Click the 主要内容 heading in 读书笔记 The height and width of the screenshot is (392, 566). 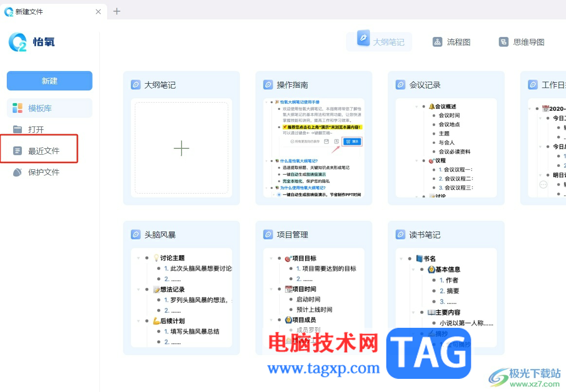coord(448,312)
